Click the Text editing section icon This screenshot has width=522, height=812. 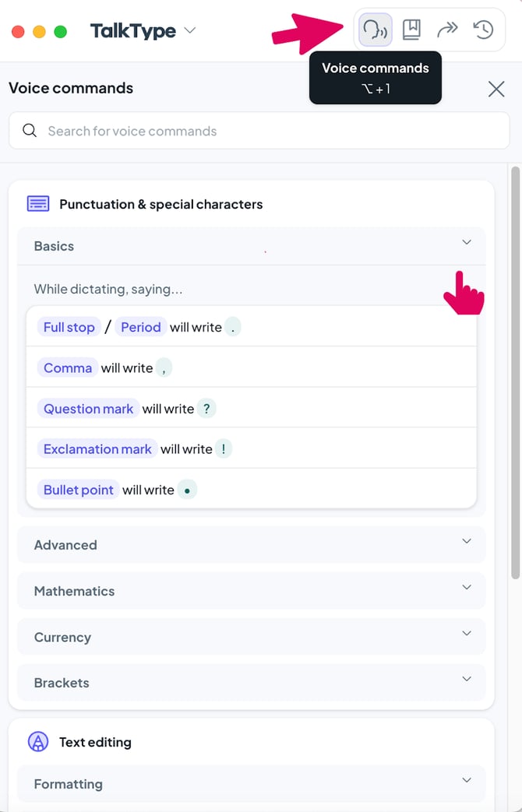click(38, 742)
